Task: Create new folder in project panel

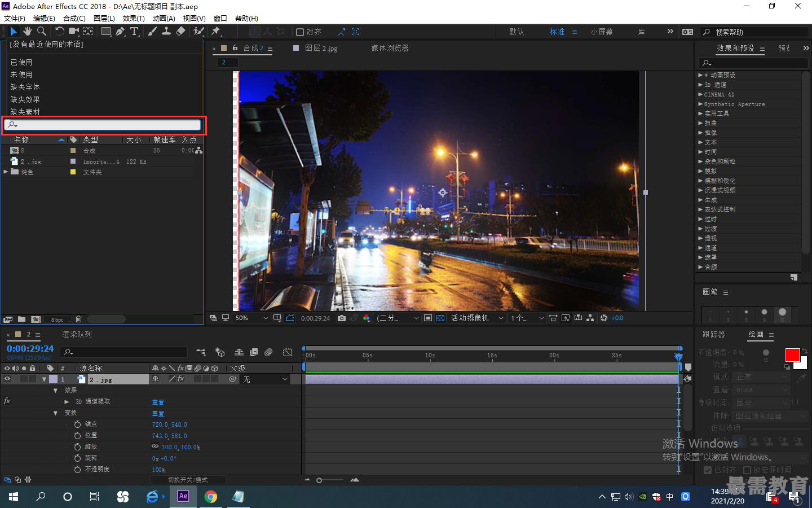Action: (21, 319)
